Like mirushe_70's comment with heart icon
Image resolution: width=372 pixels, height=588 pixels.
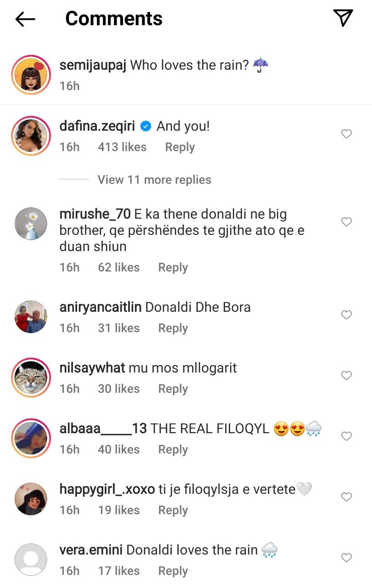point(346,222)
